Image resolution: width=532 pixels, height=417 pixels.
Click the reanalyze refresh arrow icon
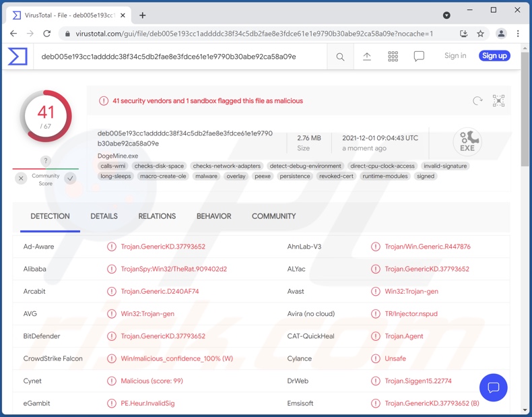point(477,101)
